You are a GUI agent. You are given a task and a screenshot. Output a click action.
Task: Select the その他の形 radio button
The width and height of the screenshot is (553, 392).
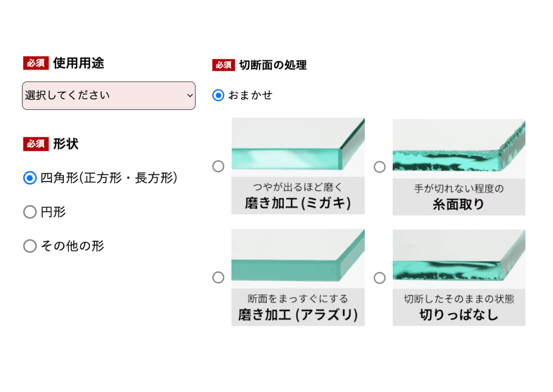click(x=30, y=246)
